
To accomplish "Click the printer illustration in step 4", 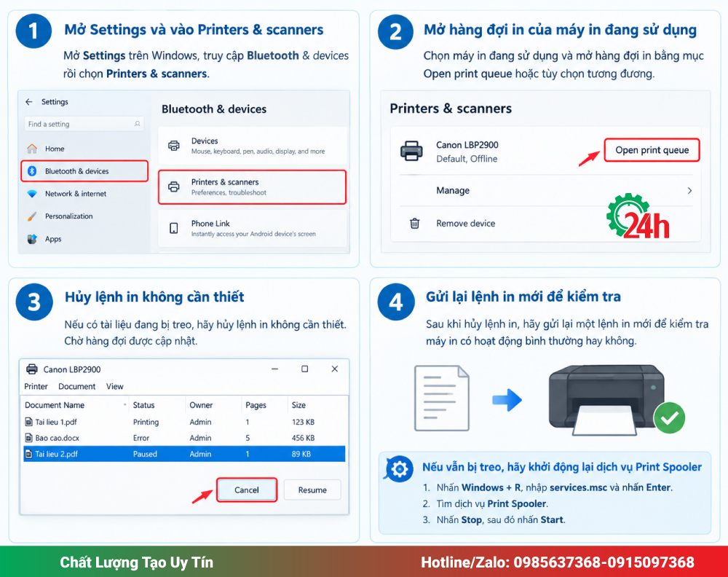I will 606,399.
